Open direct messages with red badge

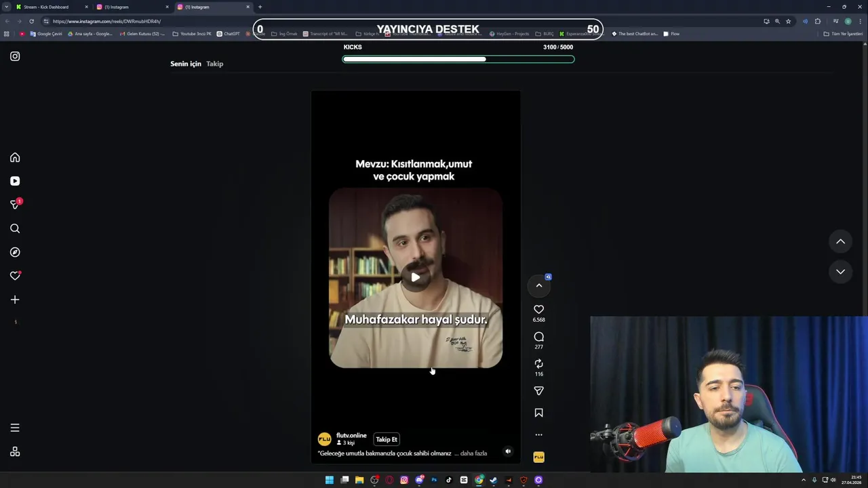[15, 204]
